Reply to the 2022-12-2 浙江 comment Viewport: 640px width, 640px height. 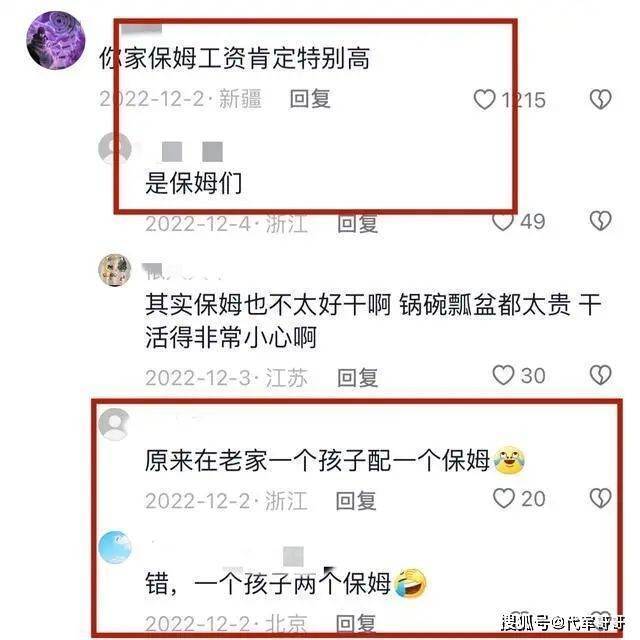tap(356, 501)
